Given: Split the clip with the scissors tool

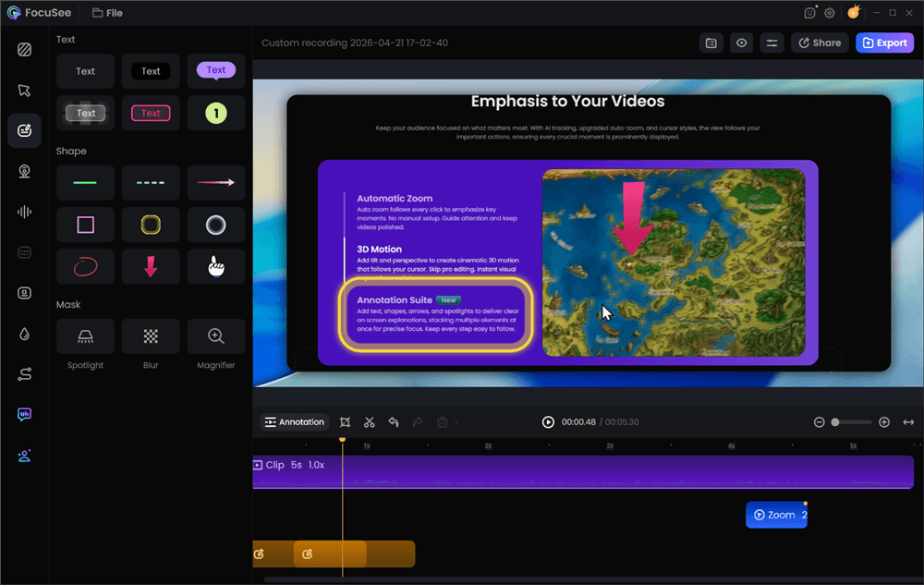Looking at the screenshot, I should (x=369, y=422).
